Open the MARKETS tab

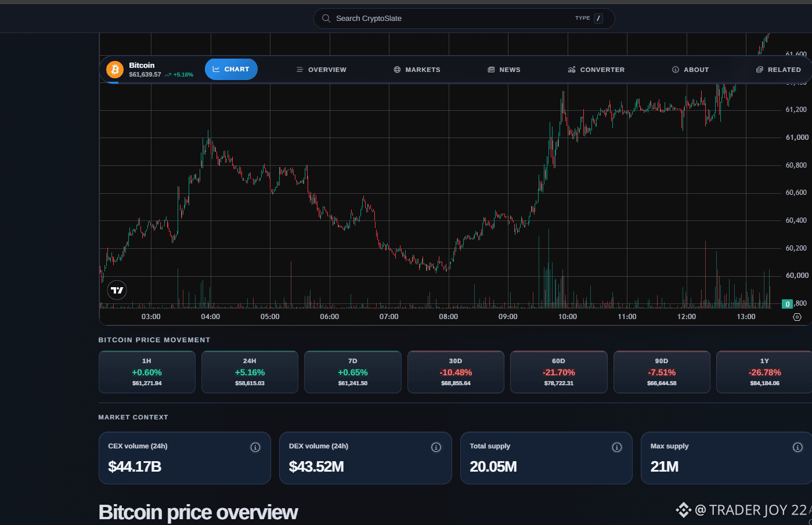pos(417,70)
